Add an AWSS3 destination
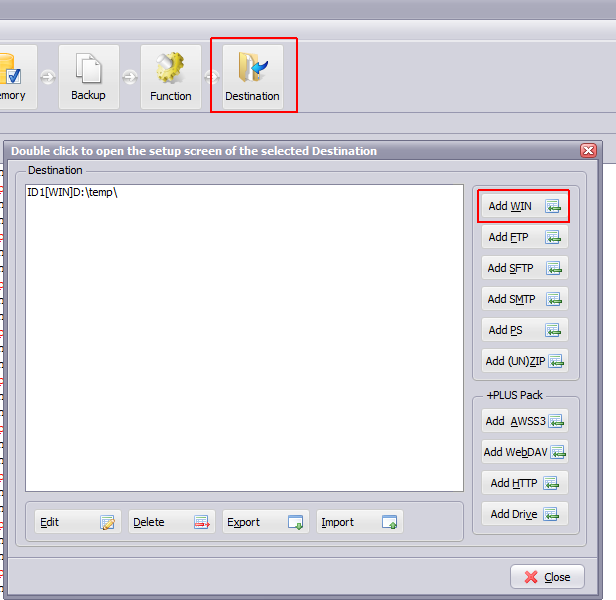616x600 pixels. tap(524, 421)
